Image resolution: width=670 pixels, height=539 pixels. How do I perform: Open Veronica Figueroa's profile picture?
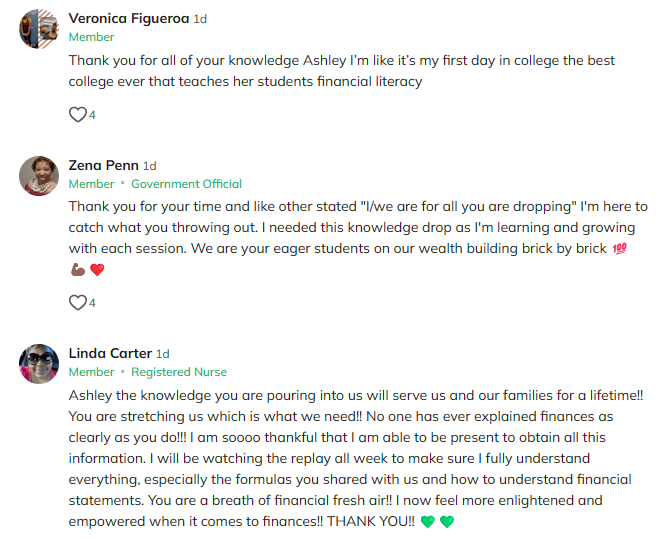coord(39,28)
